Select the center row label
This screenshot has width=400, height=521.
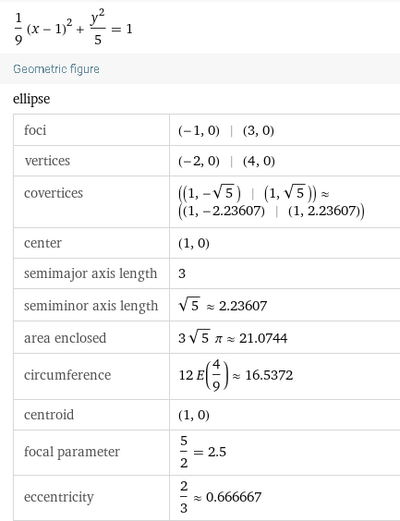pos(43,243)
